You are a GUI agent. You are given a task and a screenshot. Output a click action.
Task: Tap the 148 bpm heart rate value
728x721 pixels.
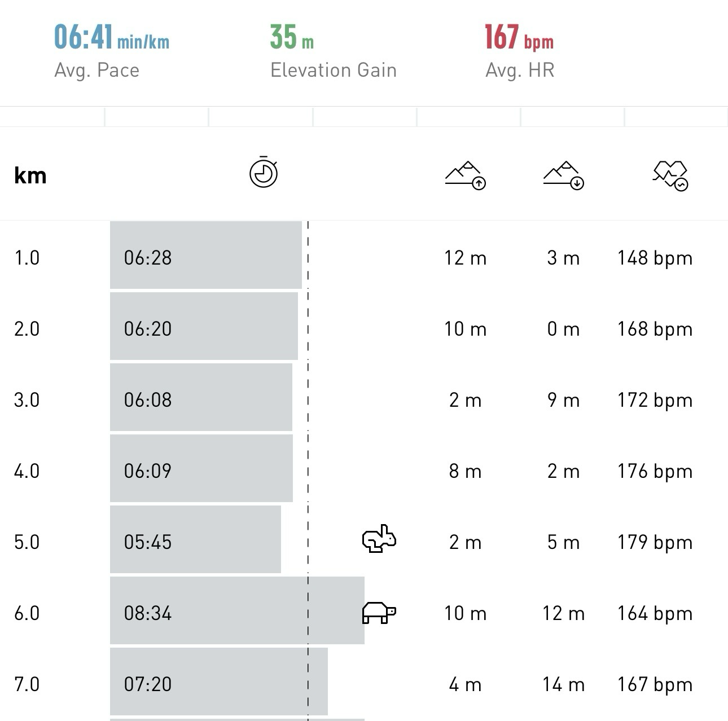point(655,258)
